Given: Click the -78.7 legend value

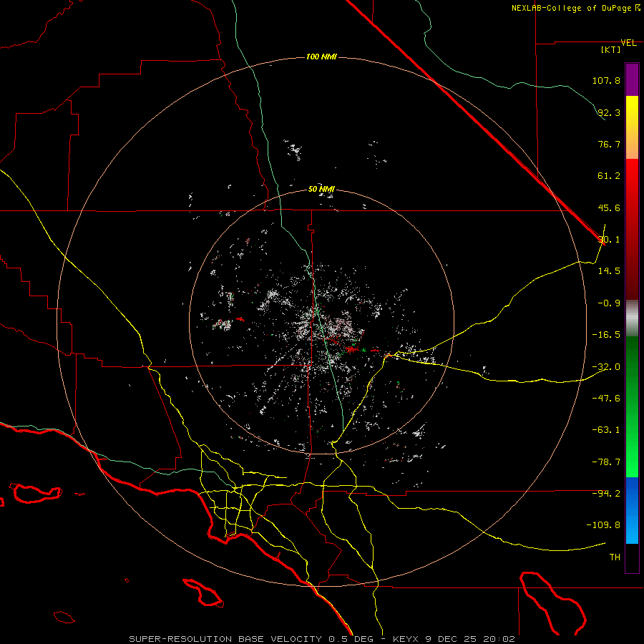Looking at the screenshot, I should click(606, 462).
